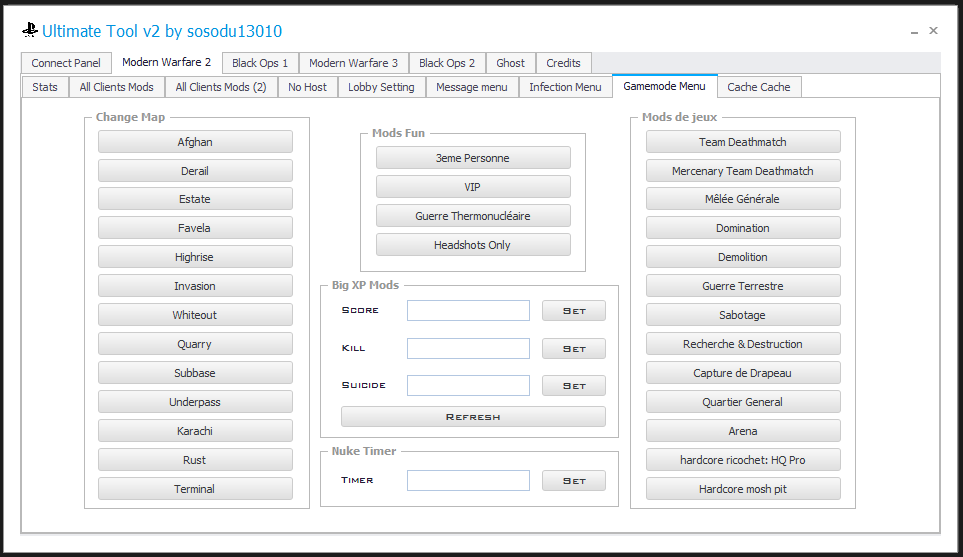Viewport: 963px width, 557px height.
Task: Open the Lobby Setting sub-tab
Action: 381,87
